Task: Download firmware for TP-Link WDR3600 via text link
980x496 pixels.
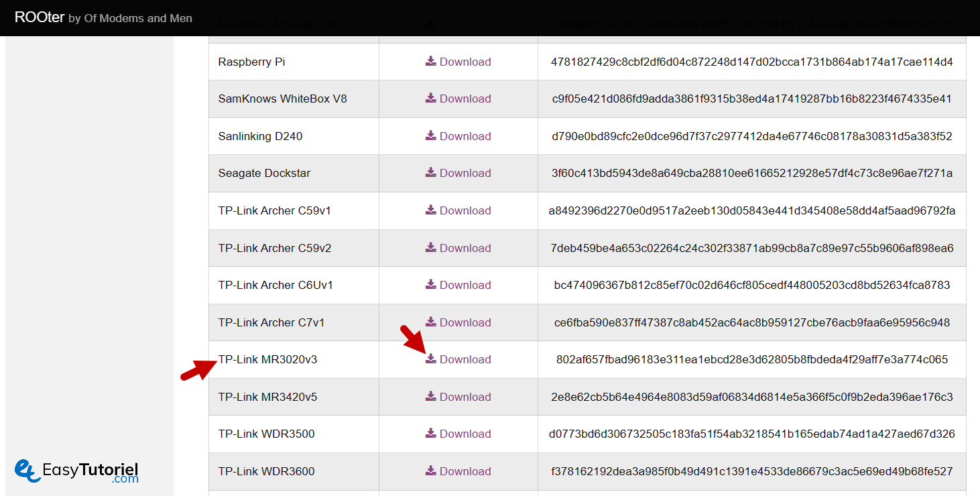Action: click(x=465, y=471)
